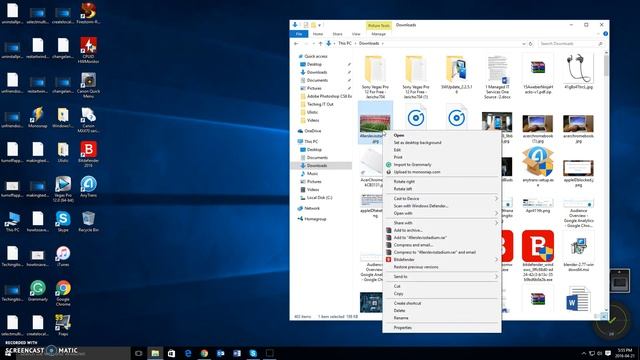Click File Explorer icon in taskbar

155,353
